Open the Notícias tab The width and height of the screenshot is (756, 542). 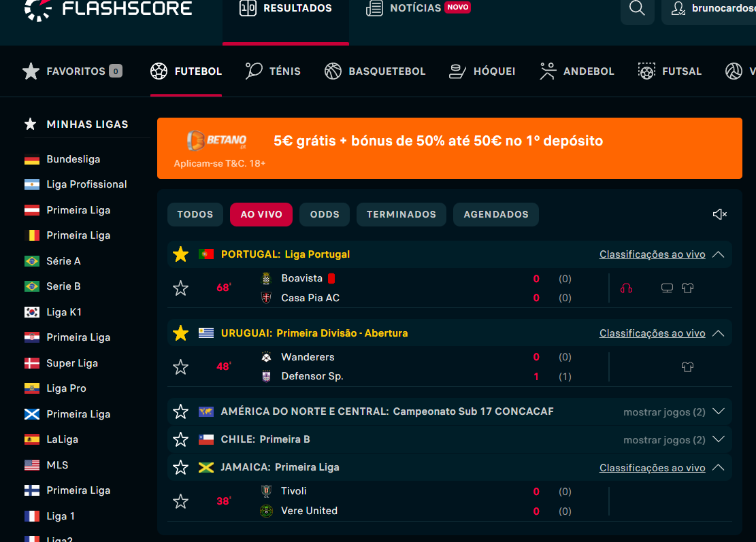click(x=418, y=8)
